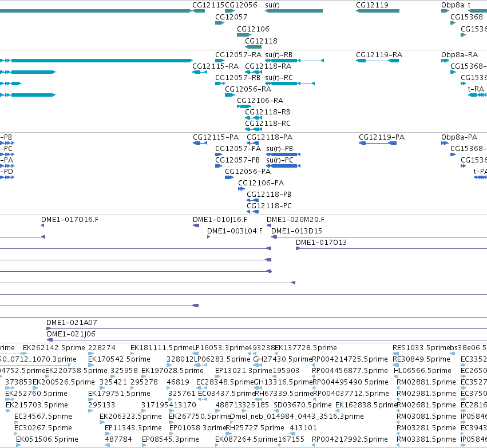Open protein CG12057-PA label
Screen dimensions: 487x448
coord(238,149)
